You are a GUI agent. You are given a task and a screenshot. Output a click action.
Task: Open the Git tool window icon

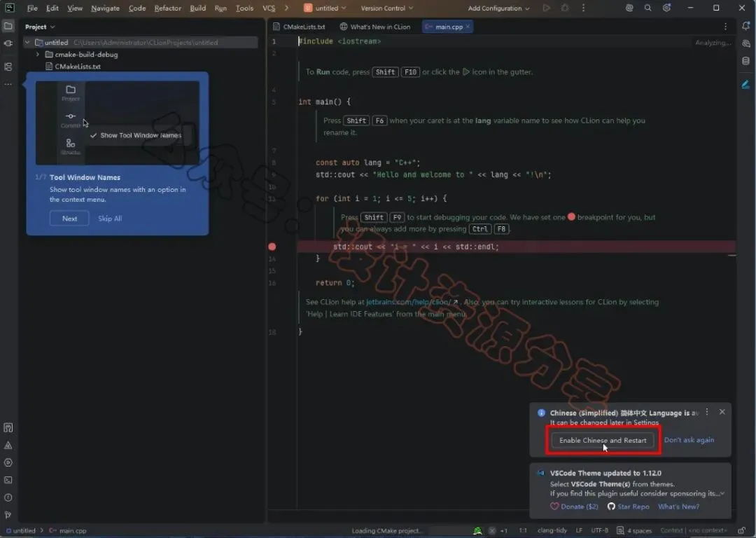[8, 515]
